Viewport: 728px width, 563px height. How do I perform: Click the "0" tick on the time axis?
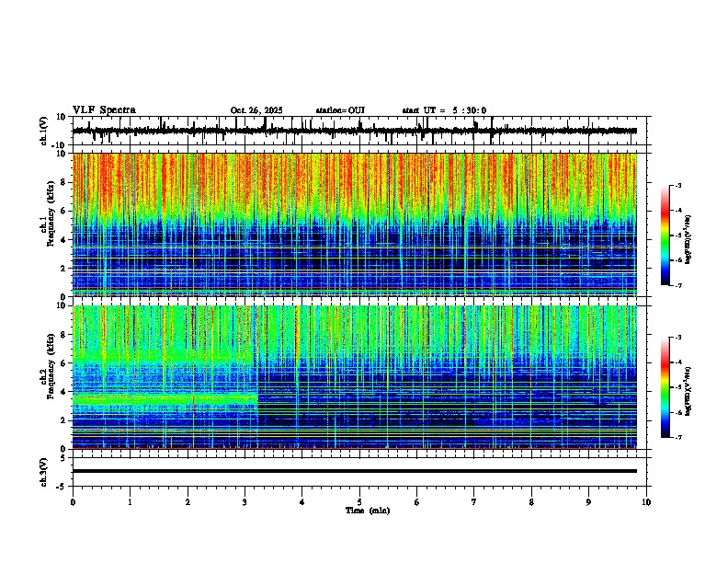[x=73, y=502]
